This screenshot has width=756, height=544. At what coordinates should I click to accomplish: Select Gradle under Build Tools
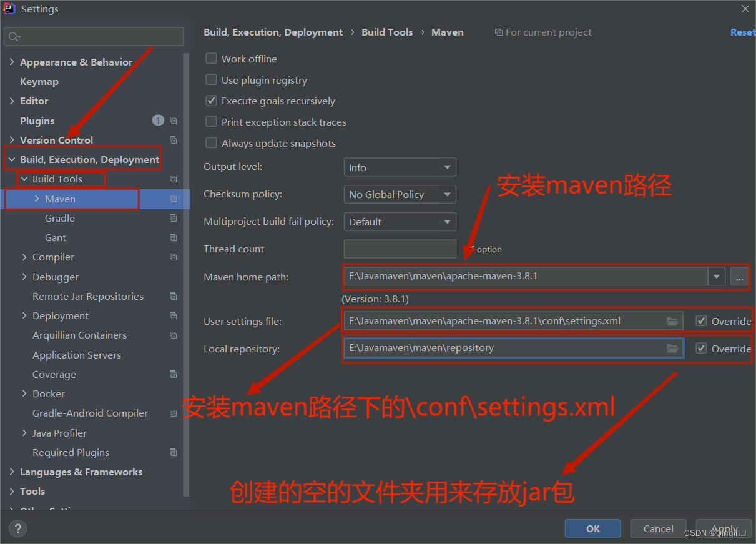pos(60,218)
